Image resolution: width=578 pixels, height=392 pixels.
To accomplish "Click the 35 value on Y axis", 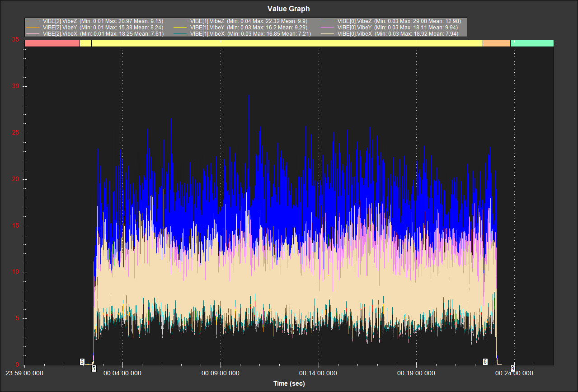I will click(15, 40).
